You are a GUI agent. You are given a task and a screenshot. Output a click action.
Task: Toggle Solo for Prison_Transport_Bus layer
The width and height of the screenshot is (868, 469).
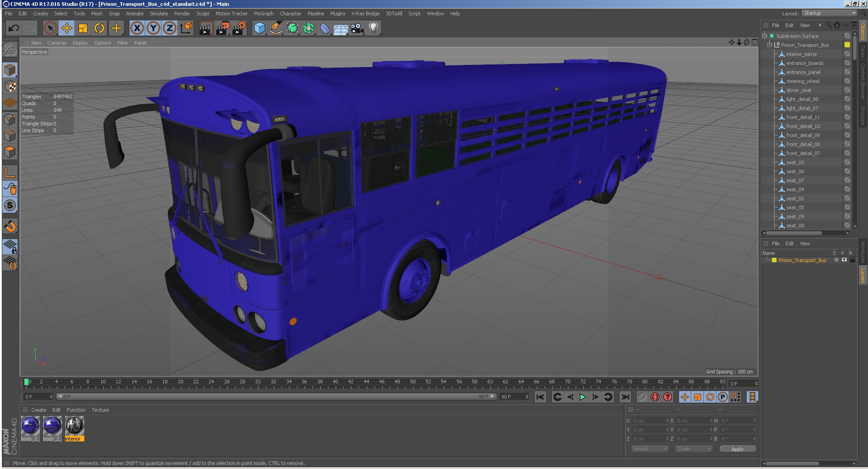(836, 260)
